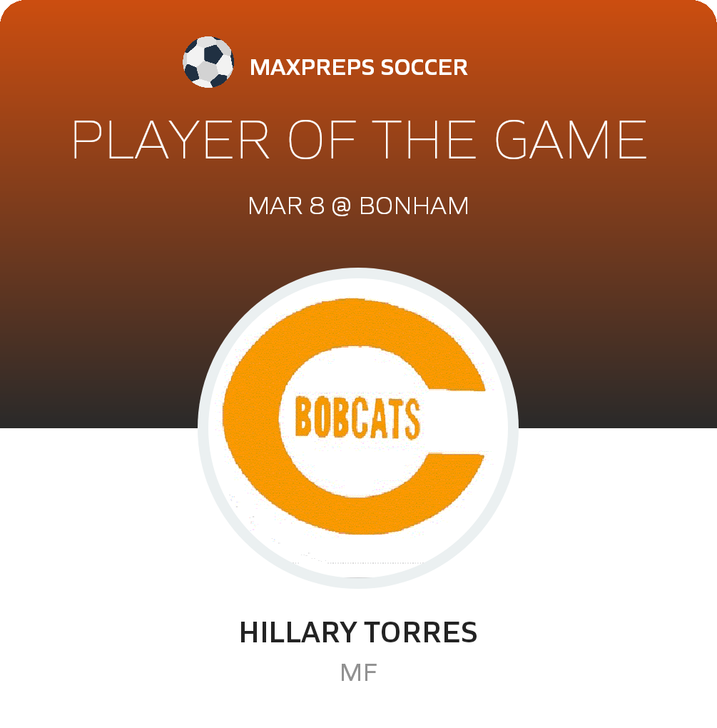Screen dimensions: 717x728
Task: Select the opponent name BONHAM
Action: click(414, 206)
